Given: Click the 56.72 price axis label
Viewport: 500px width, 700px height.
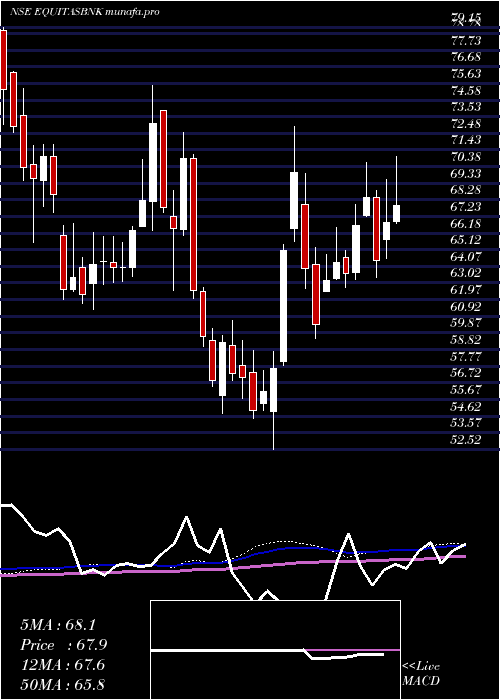Looking at the screenshot, I should [466, 373].
